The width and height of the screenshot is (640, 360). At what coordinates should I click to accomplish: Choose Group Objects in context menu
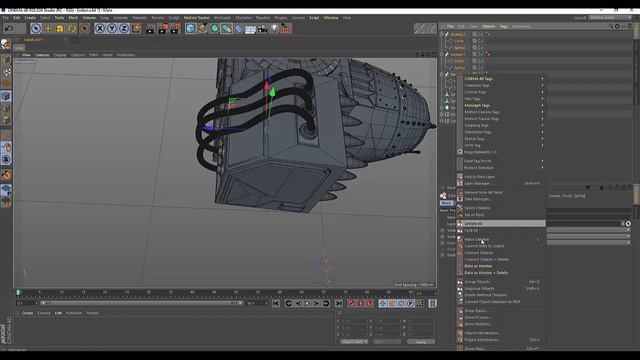[x=501, y=282]
